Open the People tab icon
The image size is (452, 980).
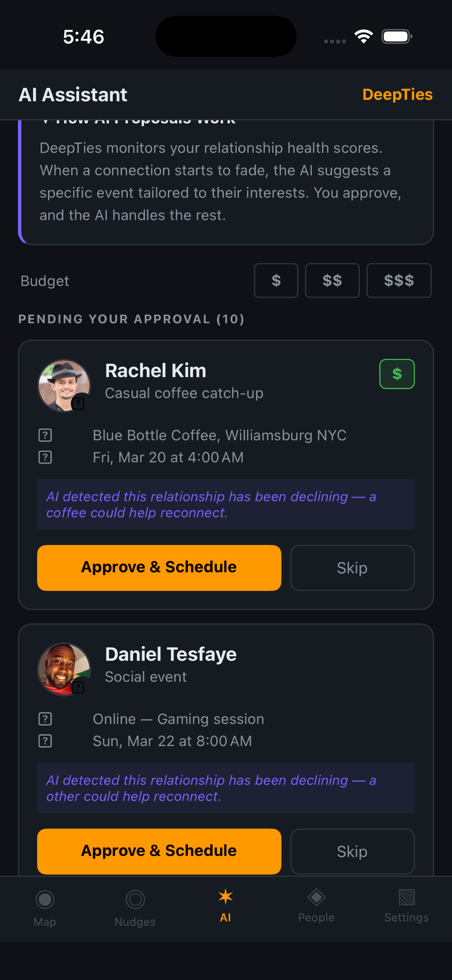coord(316,897)
